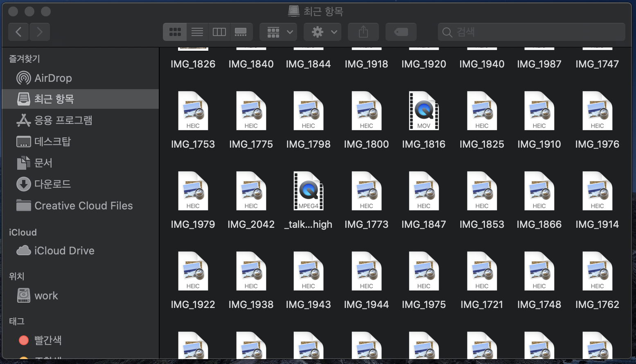
Task: Switch to list view
Action: click(197, 32)
